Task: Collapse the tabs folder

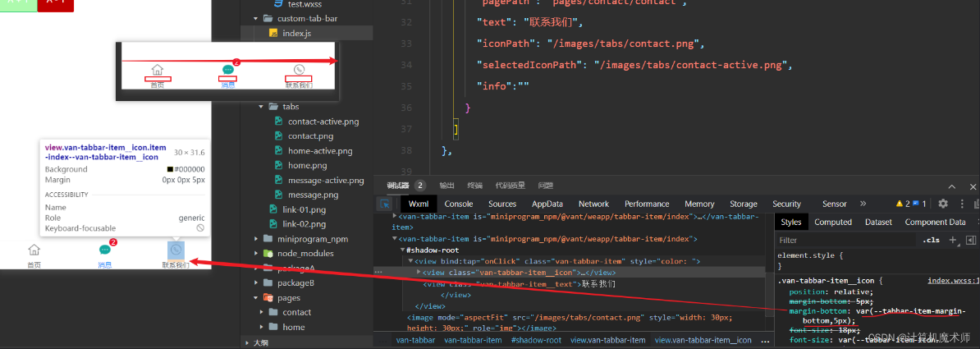Action: (x=261, y=107)
